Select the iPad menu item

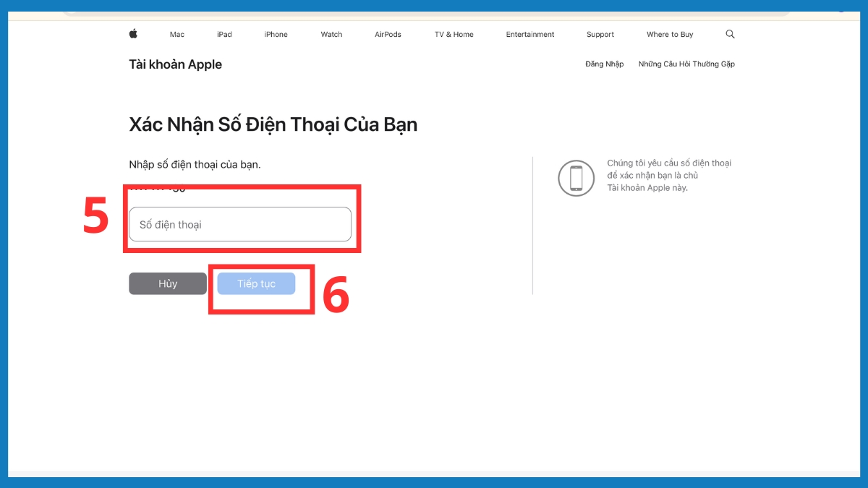click(x=224, y=34)
